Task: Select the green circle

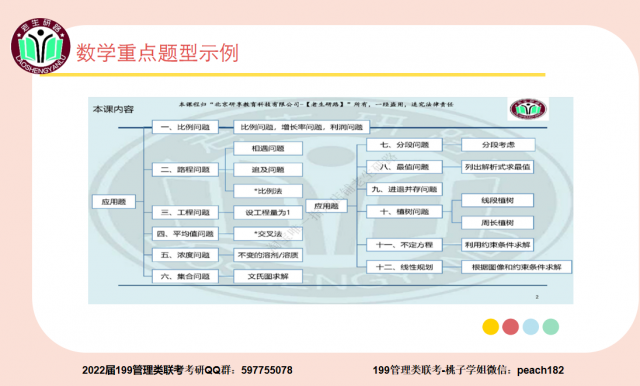Action: click(551, 327)
